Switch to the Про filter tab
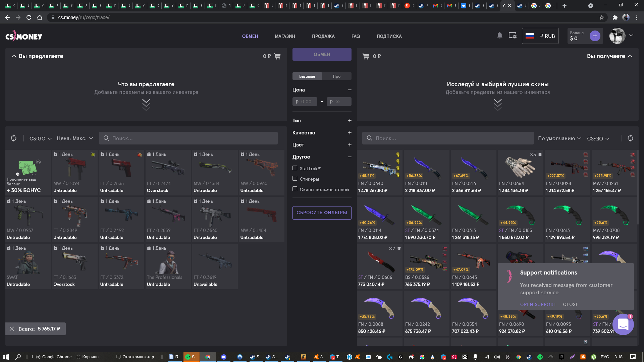The image size is (644, 362). (336, 76)
